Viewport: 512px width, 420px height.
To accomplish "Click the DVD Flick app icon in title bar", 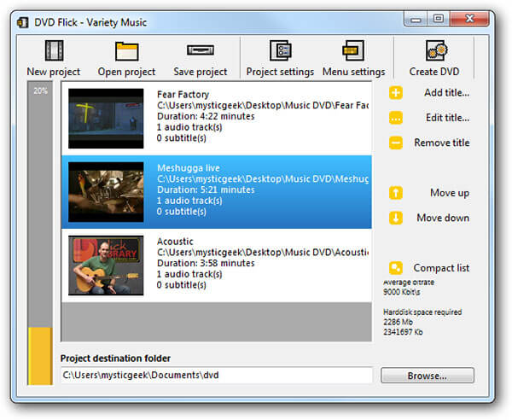I will [22, 22].
